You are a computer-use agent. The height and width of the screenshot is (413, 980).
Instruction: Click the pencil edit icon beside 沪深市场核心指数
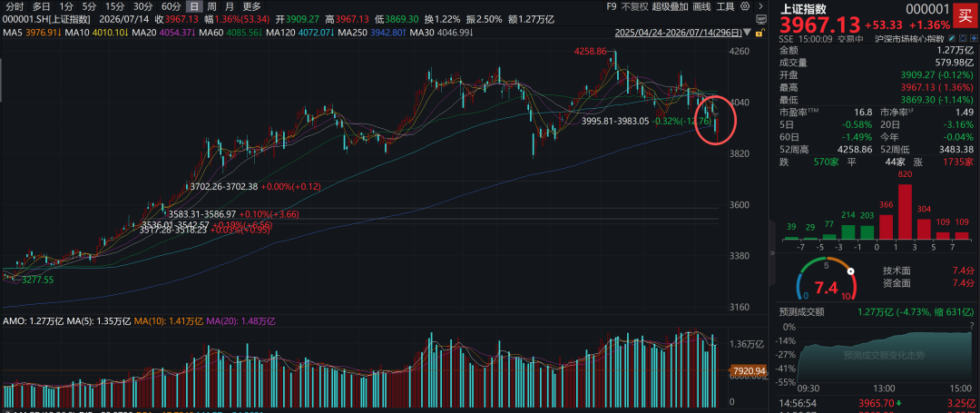tap(952, 38)
